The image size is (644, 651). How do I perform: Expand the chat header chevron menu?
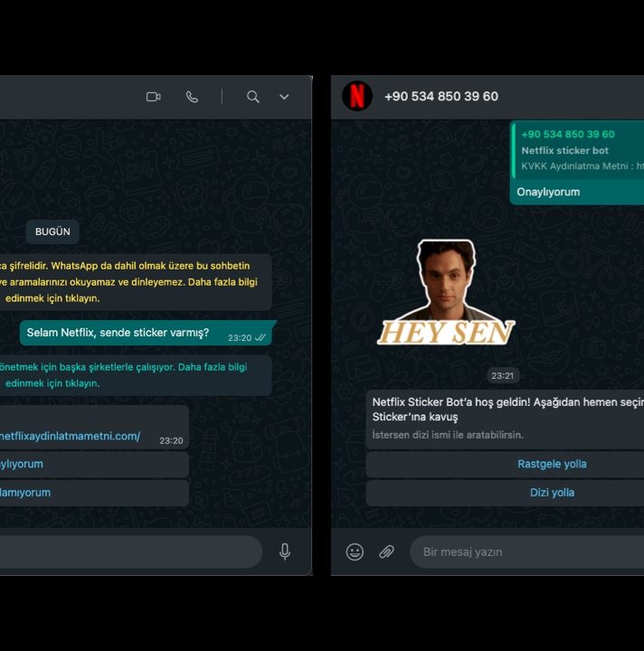[284, 97]
